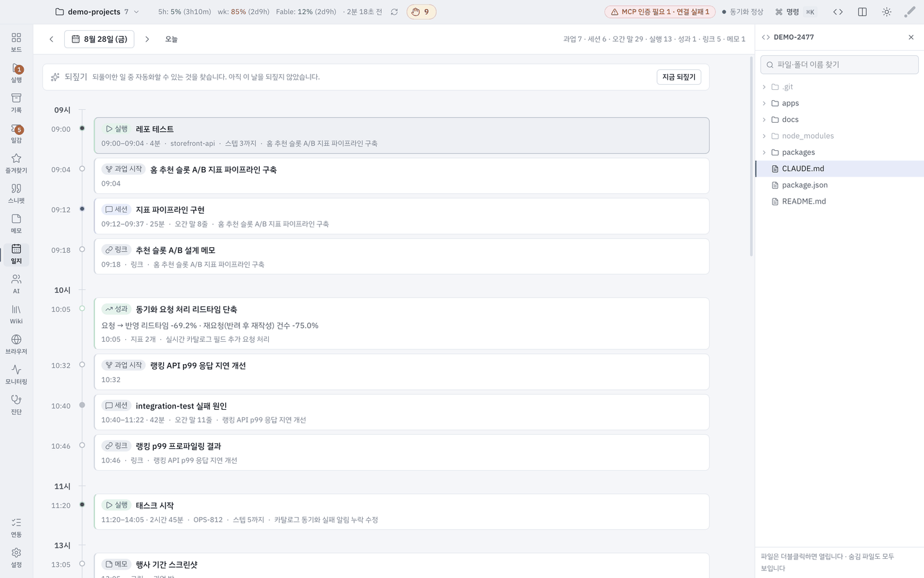924x578 pixels.
Task: Open 설정 settings in sidebar
Action: point(16,557)
